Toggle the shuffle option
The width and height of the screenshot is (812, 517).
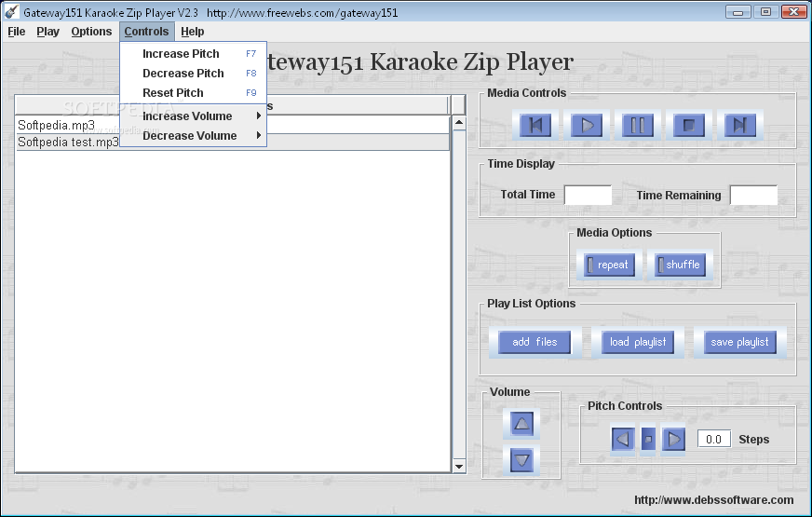pos(680,265)
